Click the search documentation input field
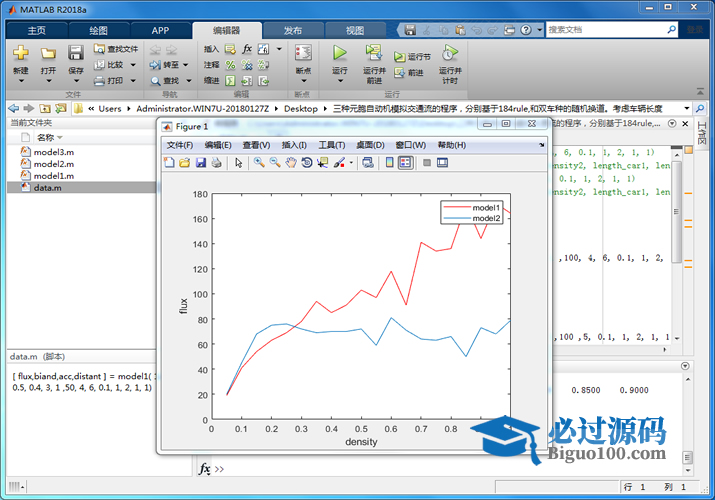 [606, 30]
